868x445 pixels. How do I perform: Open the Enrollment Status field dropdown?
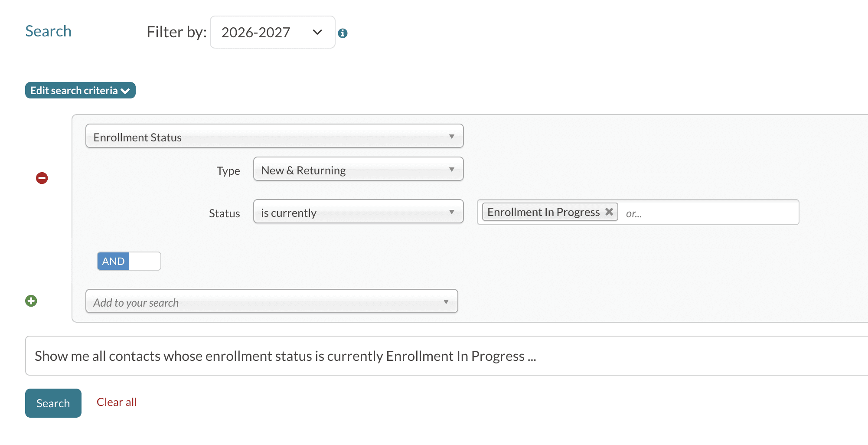coord(274,136)
